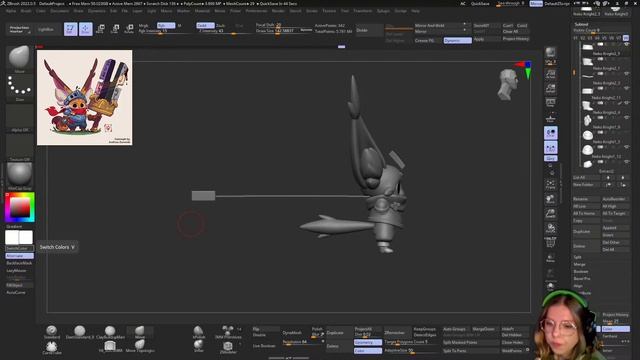Expand the Merge section in Subtool palette
The height and width of the screenshot is (360, 640).
point(579,264)
